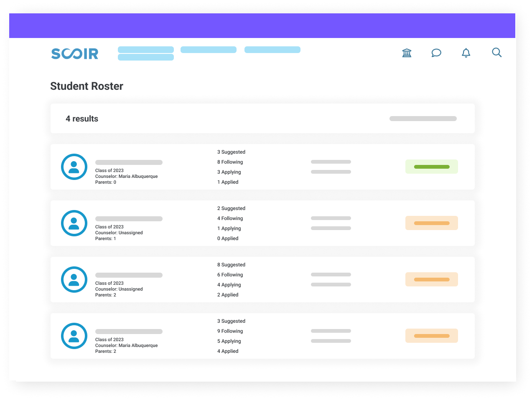Click orange status badge in 9 Following row
Screen dimensions: 532x400
432,336
